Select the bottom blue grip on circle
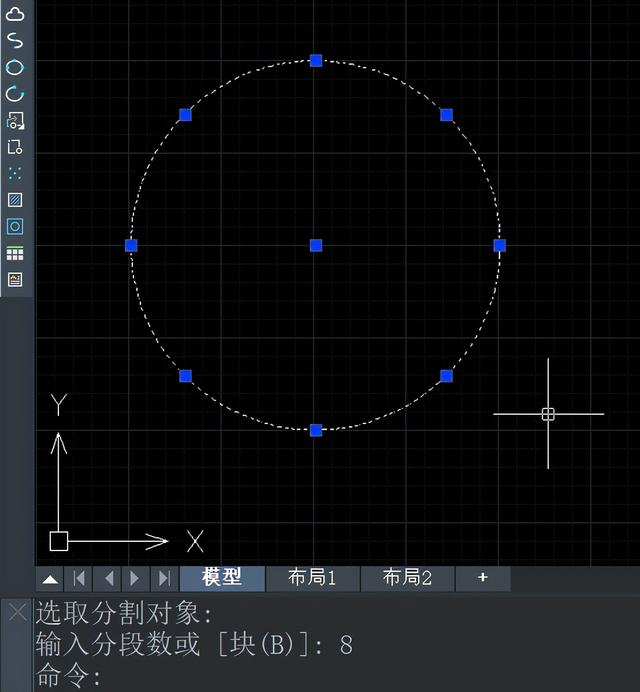640x692 pixels. (x=316, y=430)
